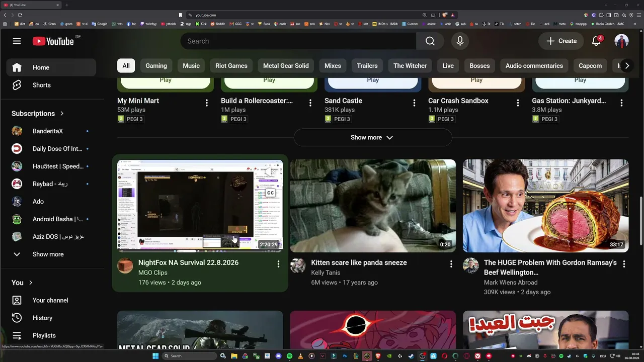Go to Home in the sidebar
The image size is (644, 362).
click(x=51, y=67)
